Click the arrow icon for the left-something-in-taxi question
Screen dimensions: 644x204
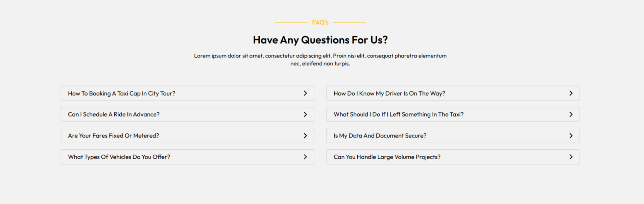pyautogui.click(x=571, y=114)
